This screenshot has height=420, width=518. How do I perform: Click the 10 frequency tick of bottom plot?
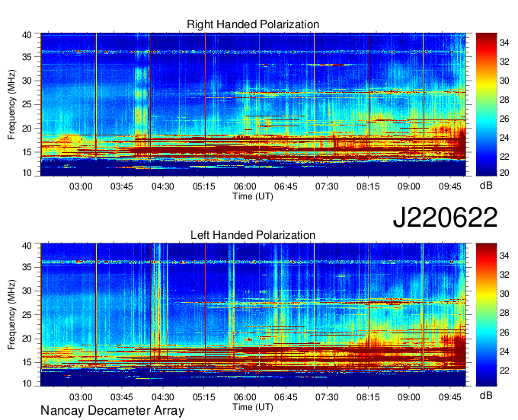[x=27, y=383]
